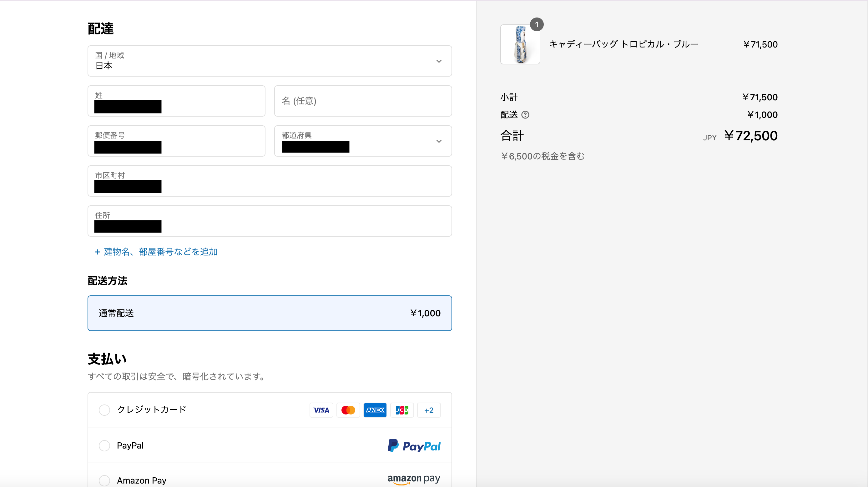Screen dimensions: 868x487
Task: Click the +2 more cards badge
Action: pos(429,410)
